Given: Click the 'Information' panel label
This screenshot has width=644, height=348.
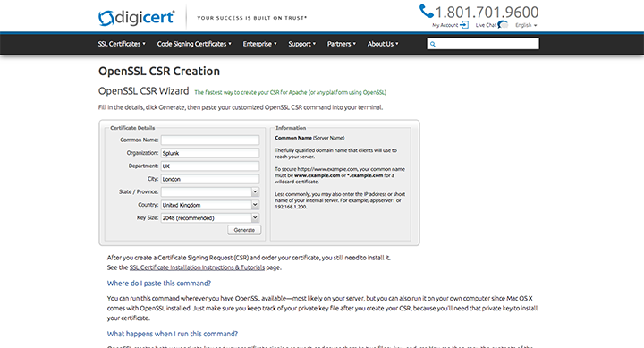Looking at the screenshot, I should click(291, 128).
